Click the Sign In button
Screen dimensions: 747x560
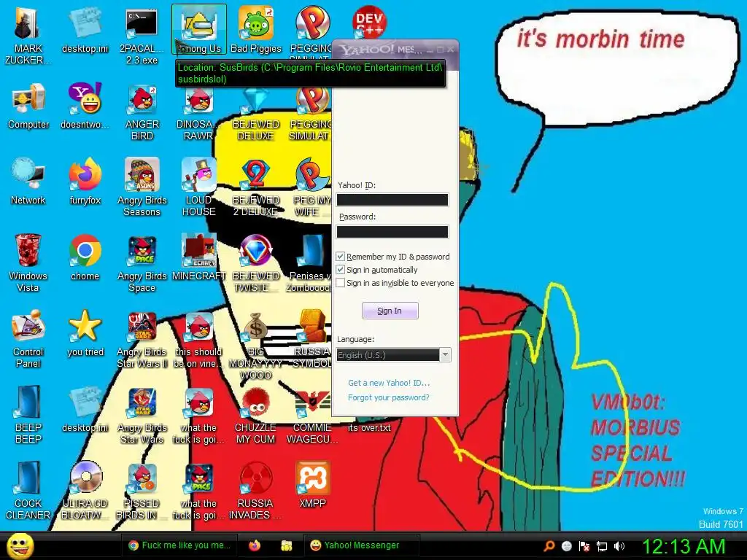coord(390,311)
